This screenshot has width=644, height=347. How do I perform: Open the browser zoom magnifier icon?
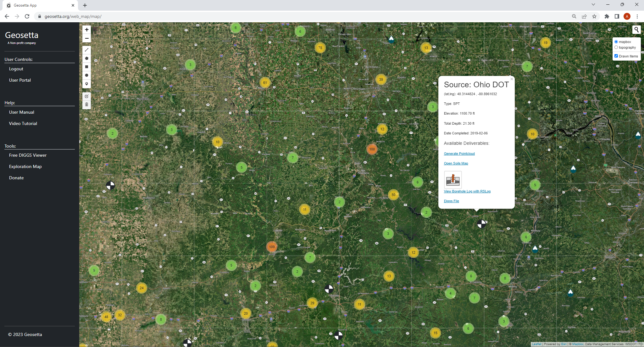pyautogui.click(x=574, y=16)
